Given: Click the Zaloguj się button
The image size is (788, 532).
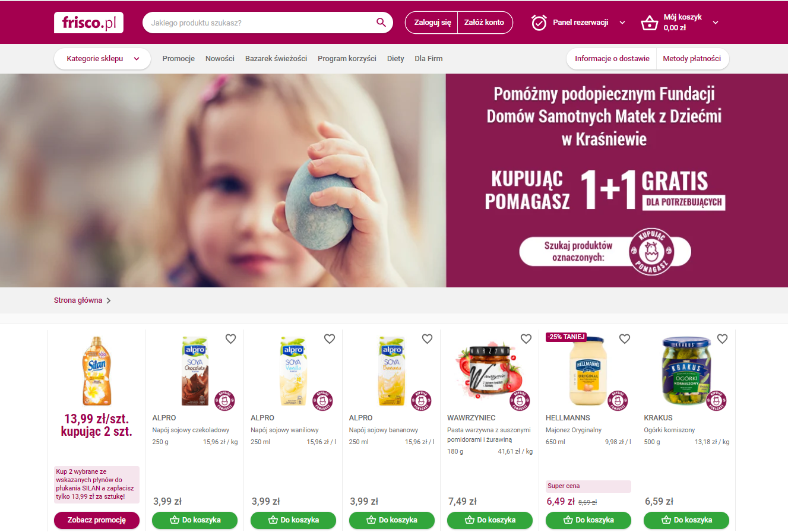Looking at the screenshot, I should coord(432,23).
